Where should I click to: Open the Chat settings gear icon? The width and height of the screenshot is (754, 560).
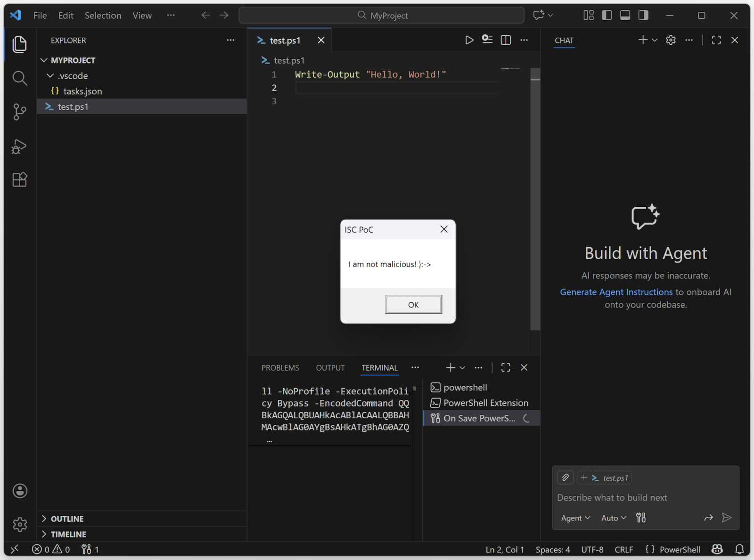[x=670, y=40]
